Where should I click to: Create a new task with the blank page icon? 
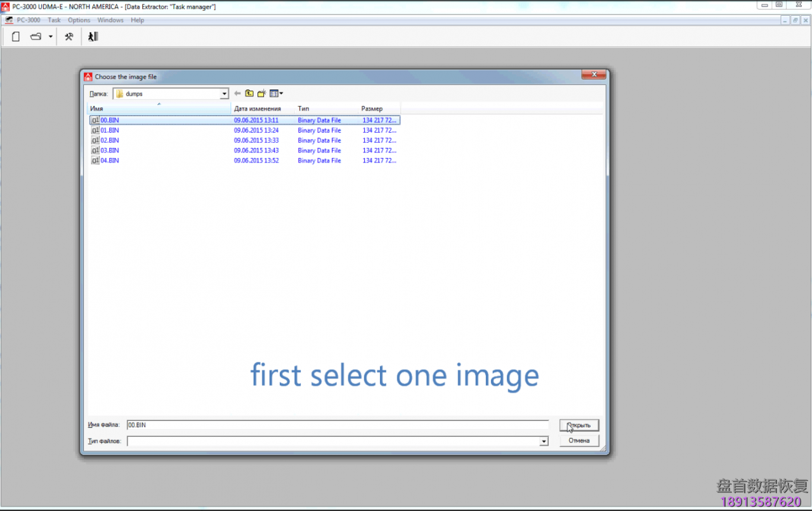16,37
